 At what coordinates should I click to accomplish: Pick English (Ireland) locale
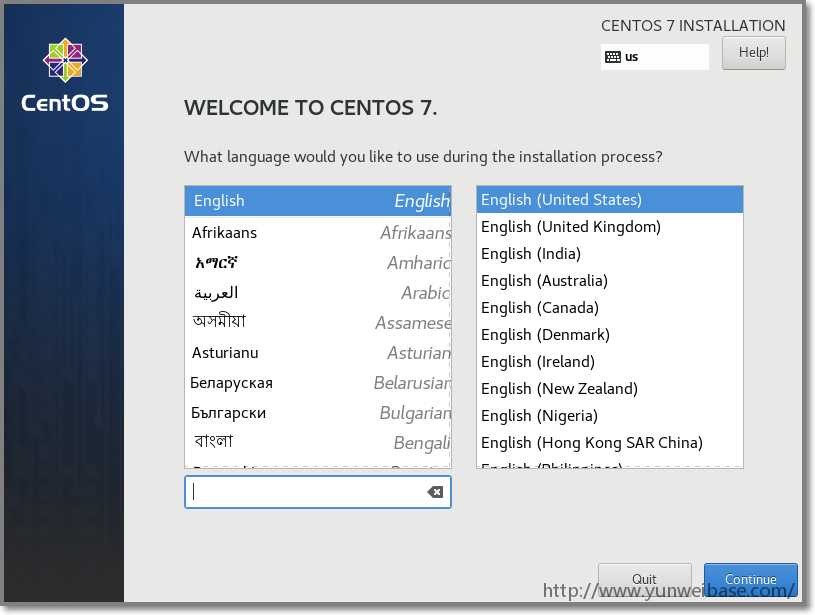pyautogui.click(x=610, y=362)
